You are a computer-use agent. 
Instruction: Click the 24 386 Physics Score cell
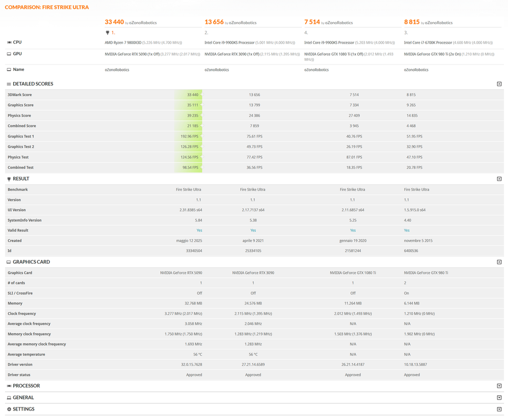pos(254,115)
